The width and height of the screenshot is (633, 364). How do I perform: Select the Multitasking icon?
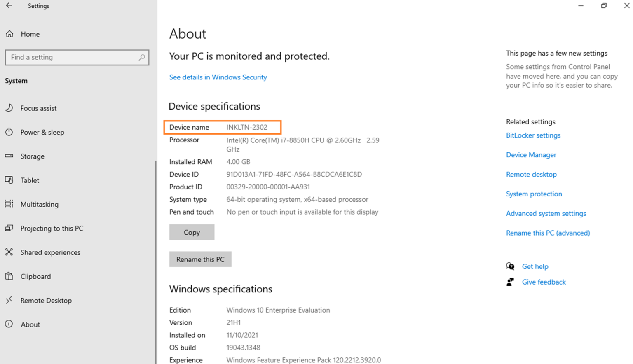(x=9, y=204)
